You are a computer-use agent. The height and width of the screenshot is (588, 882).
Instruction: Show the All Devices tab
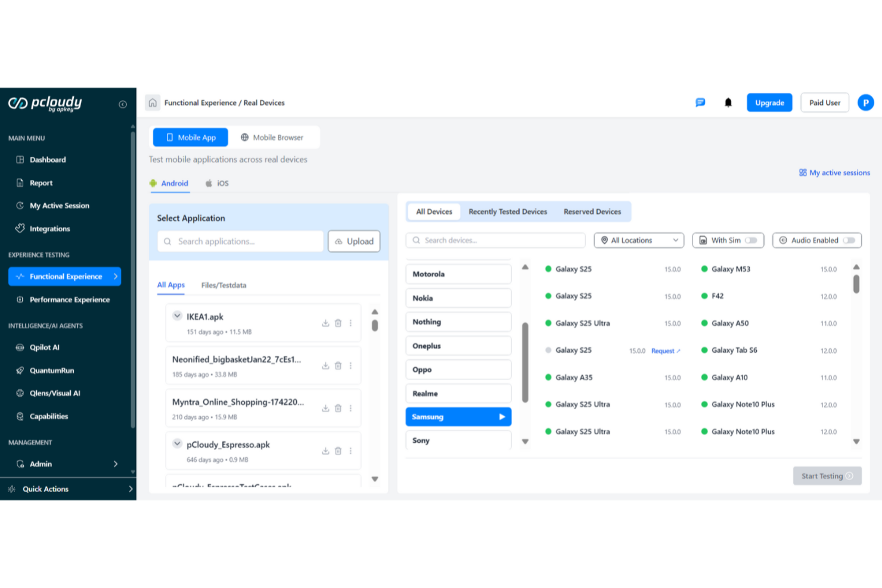(x=434, y=211)
